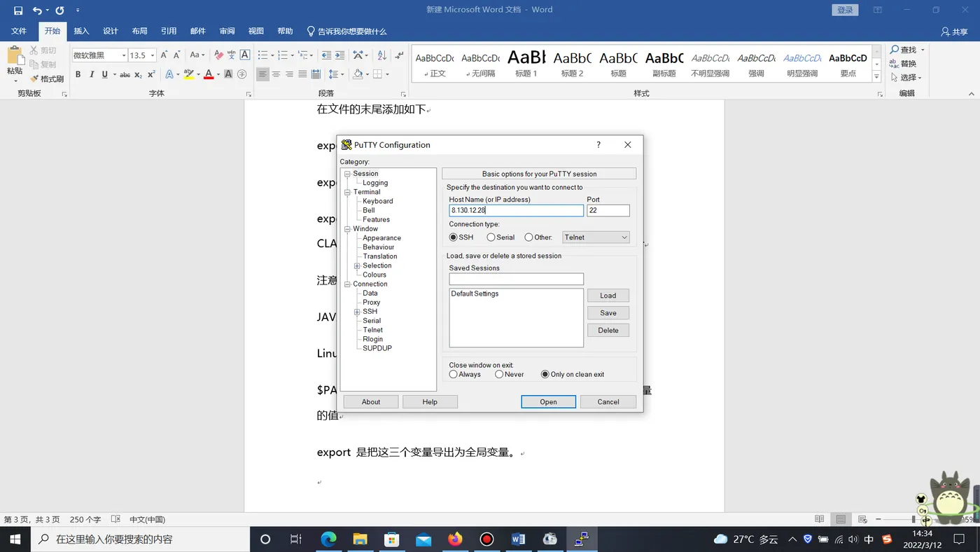This screenshot has height=552, width=980.
Task: Click the red font color button
Action: click(x=208, y=74)
